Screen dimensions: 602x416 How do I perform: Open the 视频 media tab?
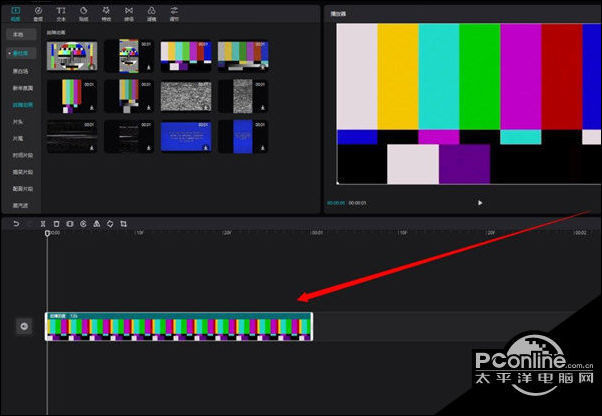pyautogui.click(x=15, y=14)
